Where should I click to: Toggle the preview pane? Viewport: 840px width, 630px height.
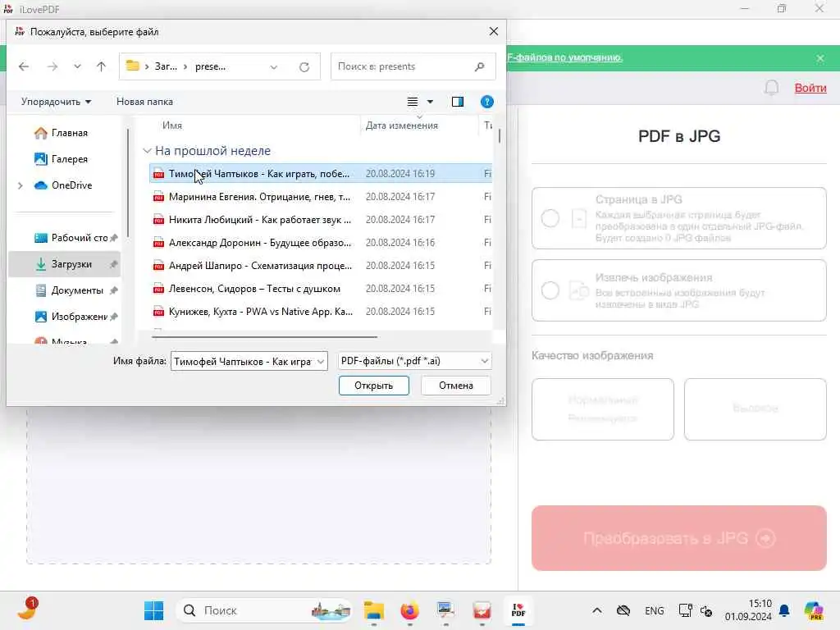458,102
